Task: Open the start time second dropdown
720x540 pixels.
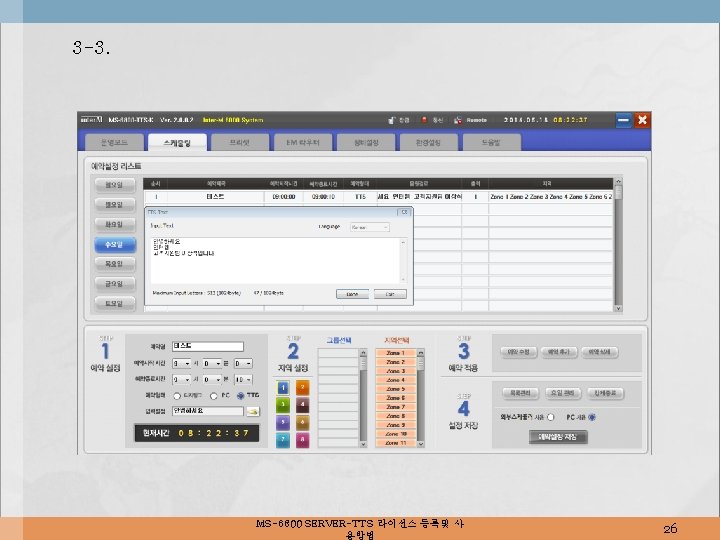Action: pos(243,364)
